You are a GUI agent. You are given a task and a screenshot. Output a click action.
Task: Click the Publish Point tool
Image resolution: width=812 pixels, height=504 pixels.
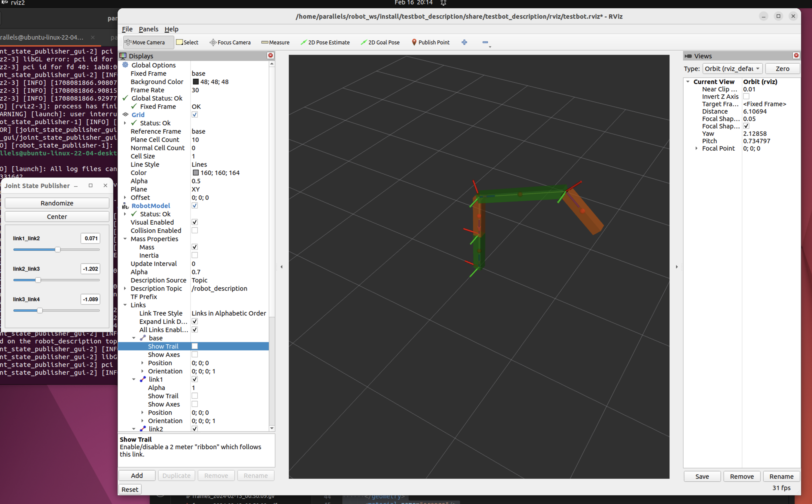pos(430,42)
